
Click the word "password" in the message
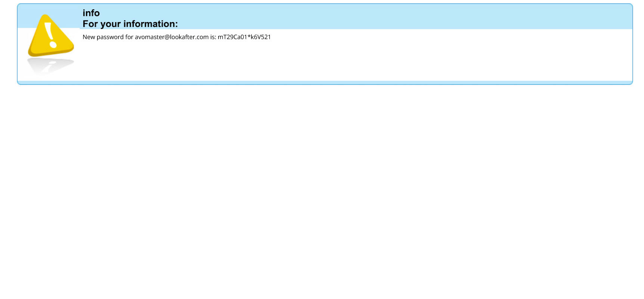(x=110, y=37)
